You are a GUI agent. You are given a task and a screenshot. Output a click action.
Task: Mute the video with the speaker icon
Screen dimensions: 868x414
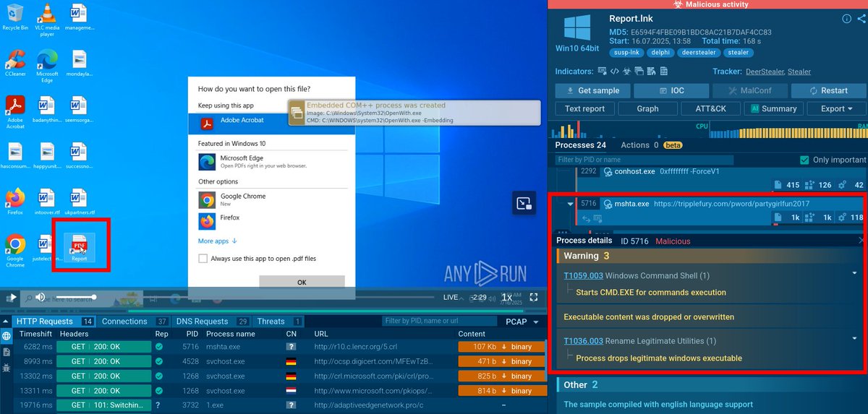tap(40, 297)
